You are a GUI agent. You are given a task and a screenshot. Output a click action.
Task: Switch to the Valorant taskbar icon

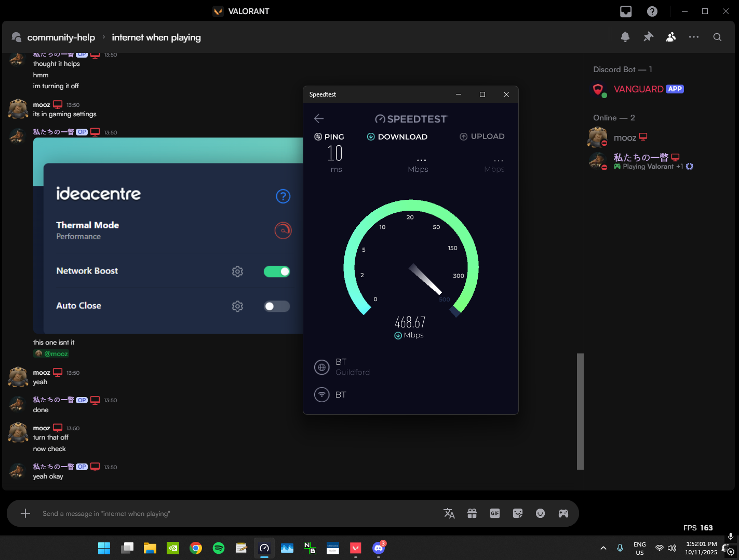pyautogui.click(x=356, y=548)
